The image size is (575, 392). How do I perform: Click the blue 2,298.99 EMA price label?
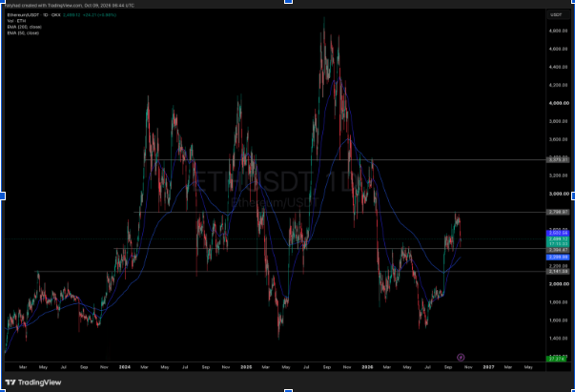[558, 258]
